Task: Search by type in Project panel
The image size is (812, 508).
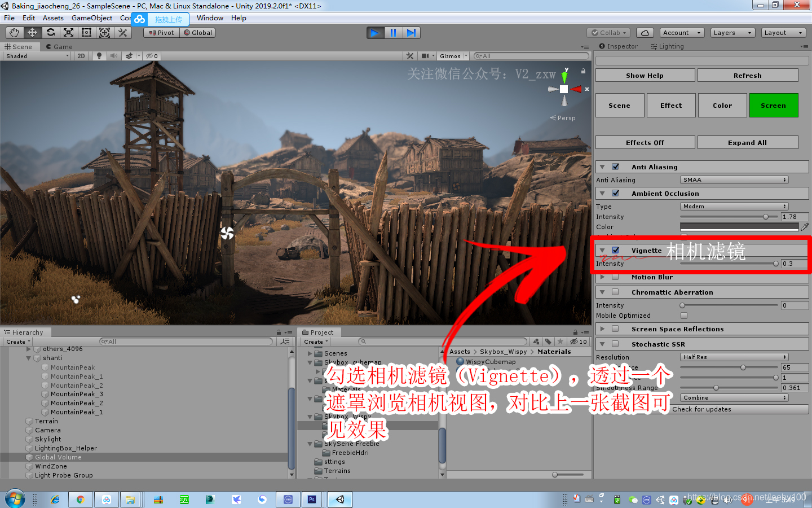Action: click(x=536, y=341)
